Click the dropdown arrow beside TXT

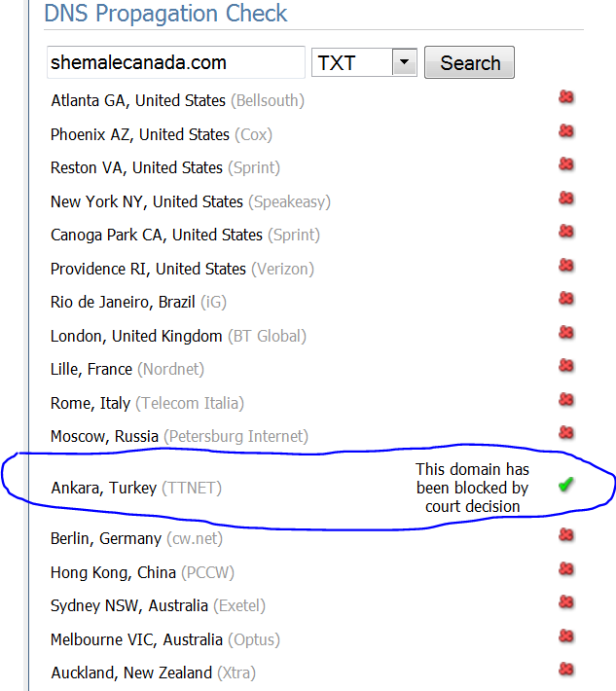click(x=404, y=63)
